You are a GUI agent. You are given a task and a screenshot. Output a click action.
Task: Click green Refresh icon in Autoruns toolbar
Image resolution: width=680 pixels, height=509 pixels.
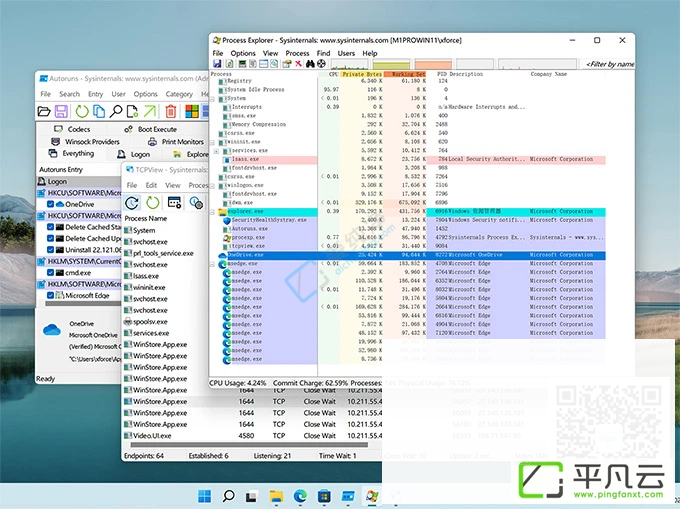(82, 112)
